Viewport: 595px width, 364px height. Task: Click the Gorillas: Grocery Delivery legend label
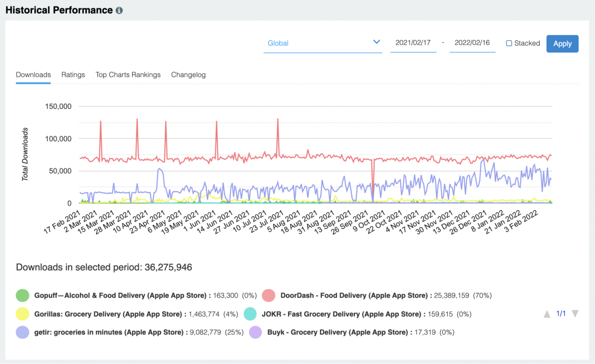(110, 314)
